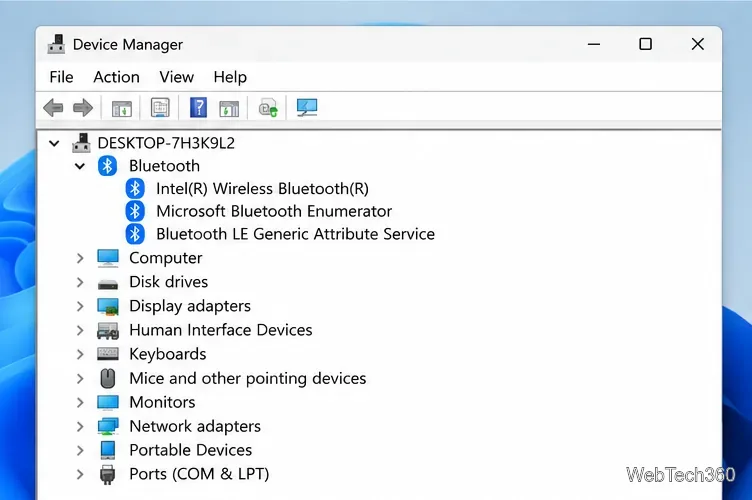
Task: Select the Display adapters label
Action: 190,306
